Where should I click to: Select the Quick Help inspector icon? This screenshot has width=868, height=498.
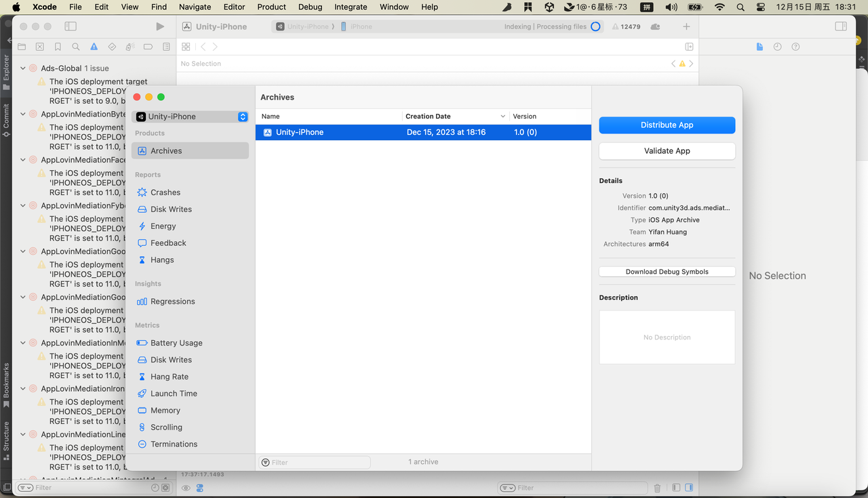point(795,47)
